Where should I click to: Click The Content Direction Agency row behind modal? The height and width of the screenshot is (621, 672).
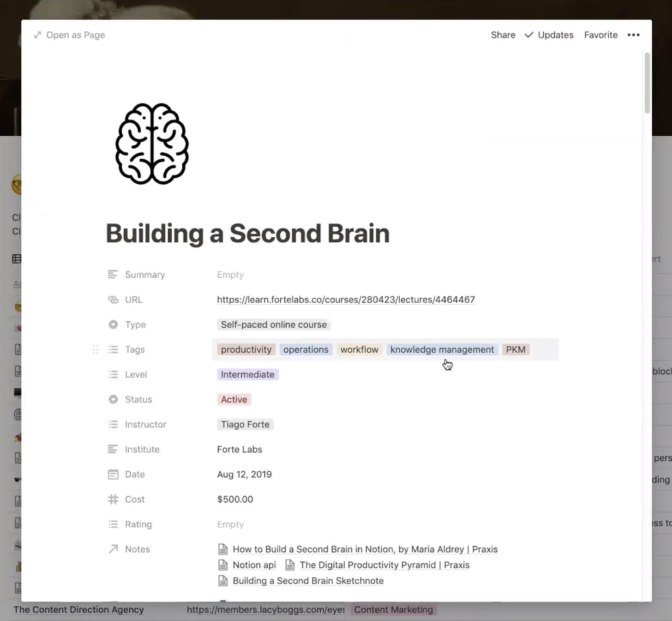78,609
